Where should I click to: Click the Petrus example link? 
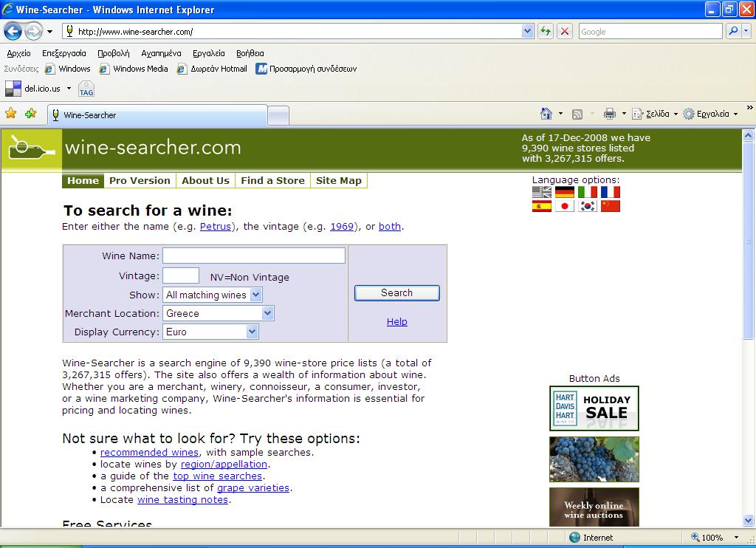click(x=216, y=227)
